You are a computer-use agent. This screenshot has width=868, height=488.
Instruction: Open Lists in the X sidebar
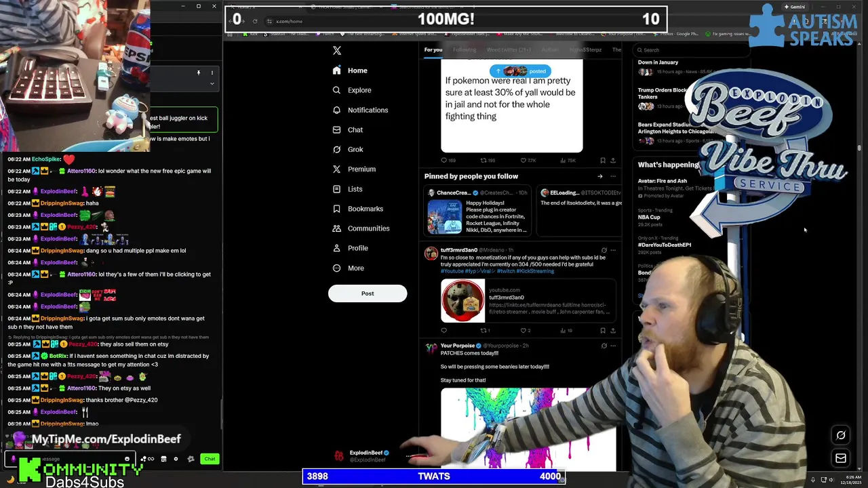click(x=347, y=189)
